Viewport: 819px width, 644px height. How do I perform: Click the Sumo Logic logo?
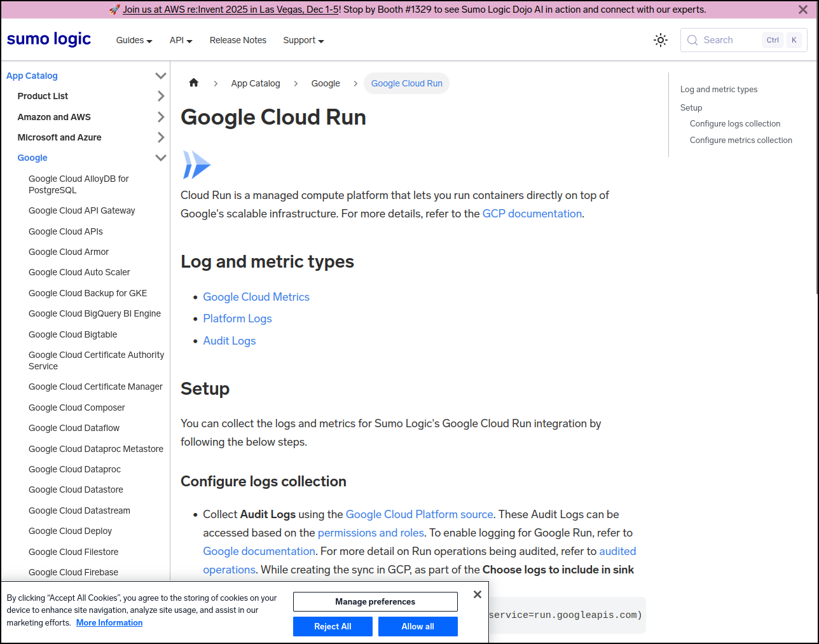(x=49, y=39)
